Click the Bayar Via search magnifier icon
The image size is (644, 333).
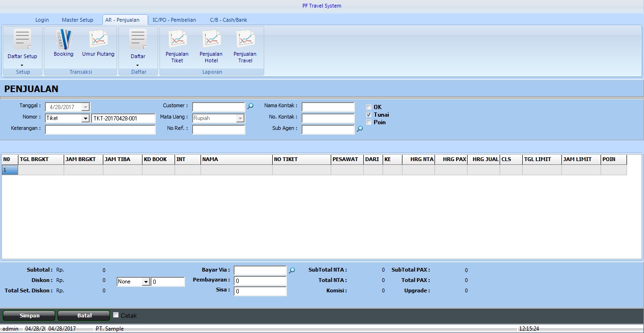292,271
